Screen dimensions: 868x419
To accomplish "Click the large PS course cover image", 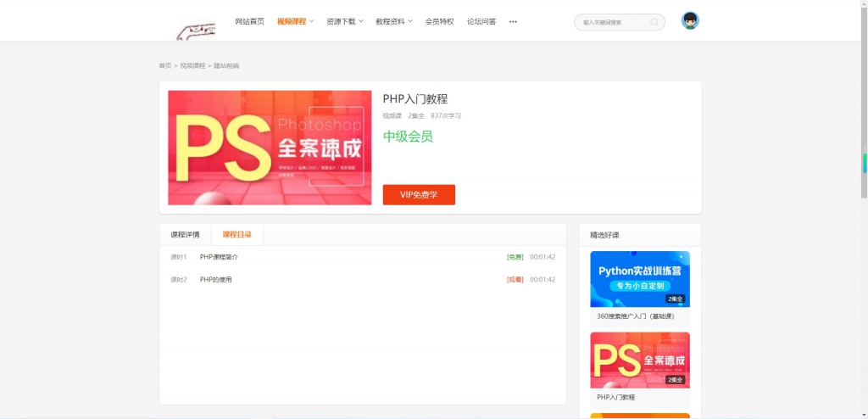I will (x=270, y=148).
